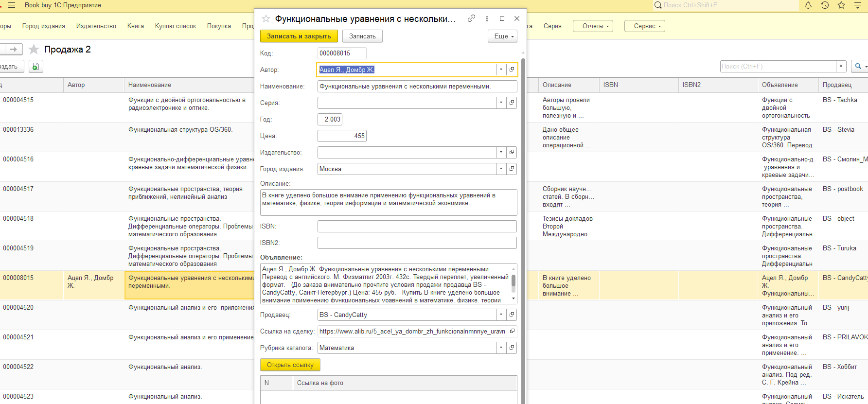This screenshot has height=404, width=868.
Task: Focus global search Ctrl+Shift+F field
Action: click(726, 5)
